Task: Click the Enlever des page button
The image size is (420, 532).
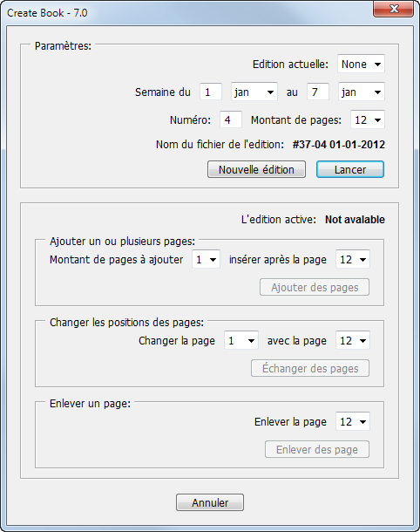Action: (317, 449)
